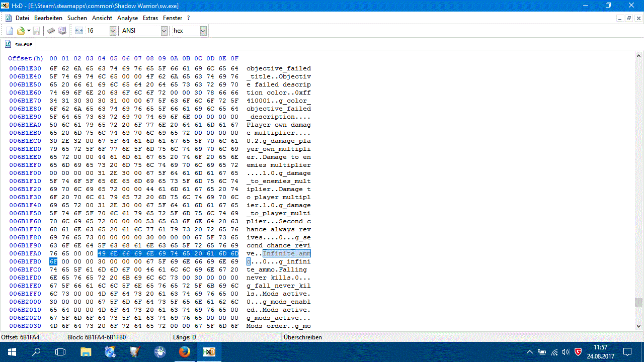Image resolution: width=644 pixels, height=362 pixels.
Task: Click the battery tray icon
Action: [x=542, y=352]
